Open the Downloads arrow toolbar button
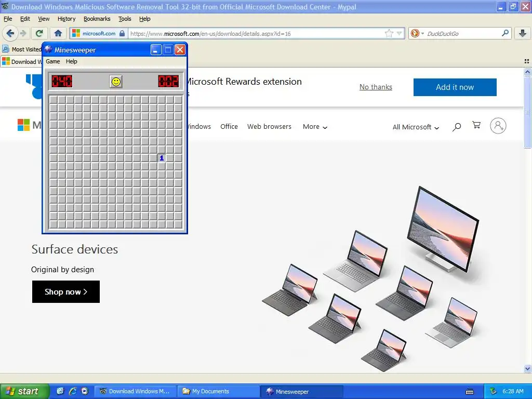This screenshot has height=399, width=532. [x=523, y=33]
